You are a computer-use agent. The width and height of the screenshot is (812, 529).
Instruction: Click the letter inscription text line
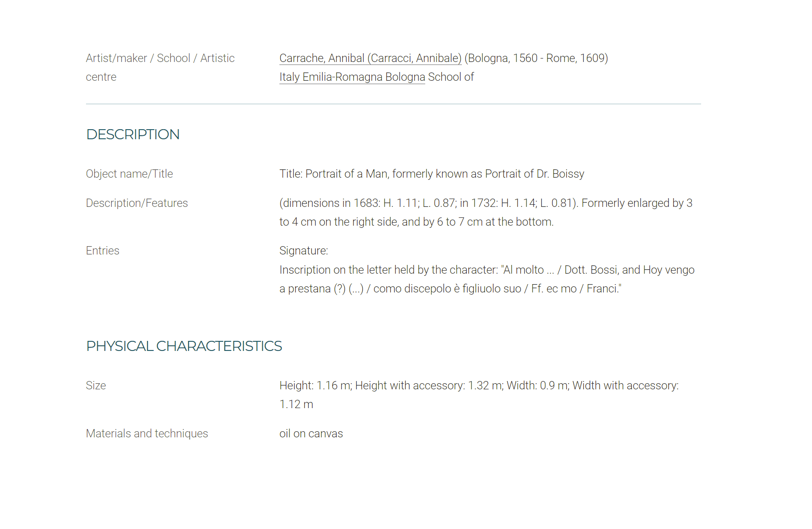(487, 270)
